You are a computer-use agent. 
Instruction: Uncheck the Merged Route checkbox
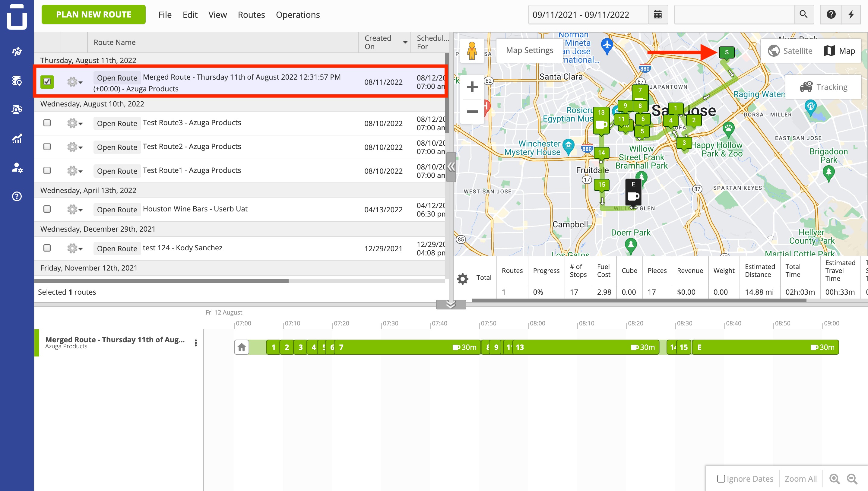[x=47, y=82]
